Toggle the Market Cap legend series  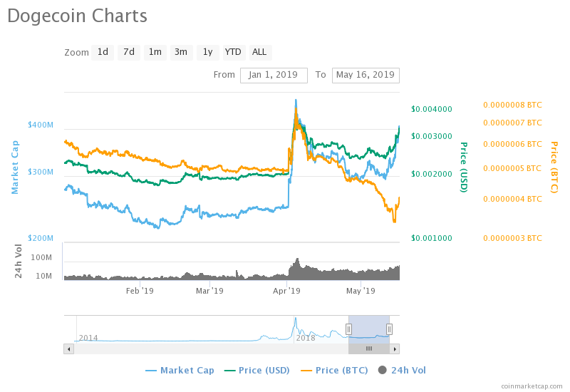180,371
